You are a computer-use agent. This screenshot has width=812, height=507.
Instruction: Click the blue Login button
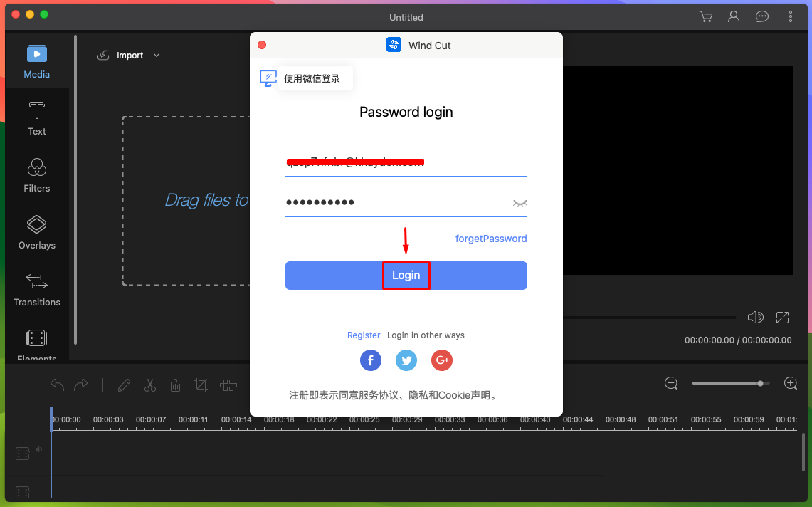406,276
